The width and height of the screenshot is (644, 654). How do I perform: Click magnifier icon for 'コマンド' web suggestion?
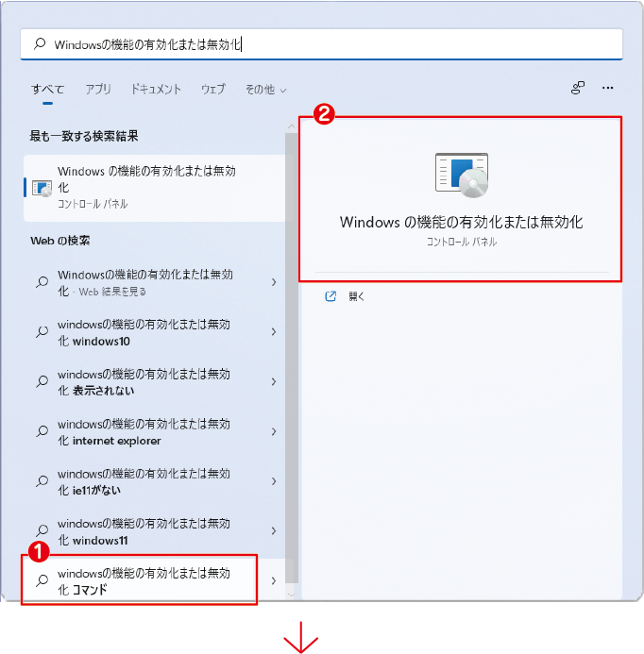tap(42, 580)
